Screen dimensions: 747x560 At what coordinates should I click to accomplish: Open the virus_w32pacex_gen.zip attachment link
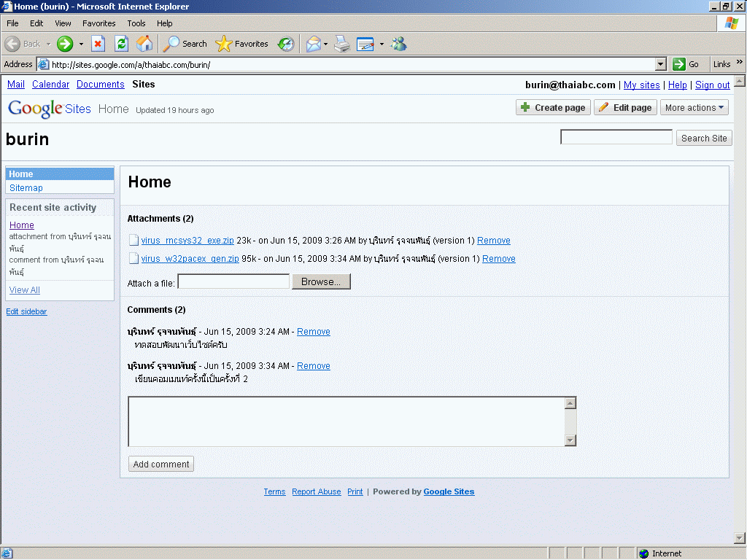click(190, 259)
